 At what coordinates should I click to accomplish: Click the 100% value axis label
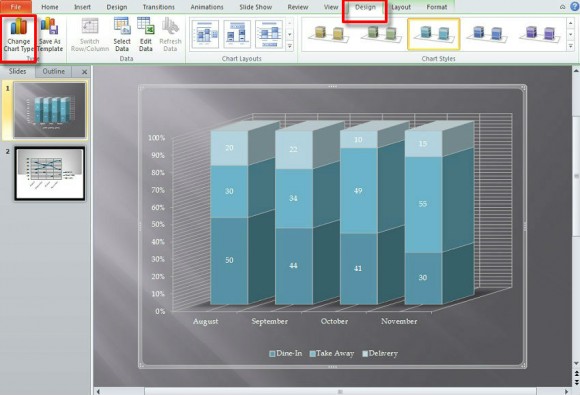coord(156,138)
